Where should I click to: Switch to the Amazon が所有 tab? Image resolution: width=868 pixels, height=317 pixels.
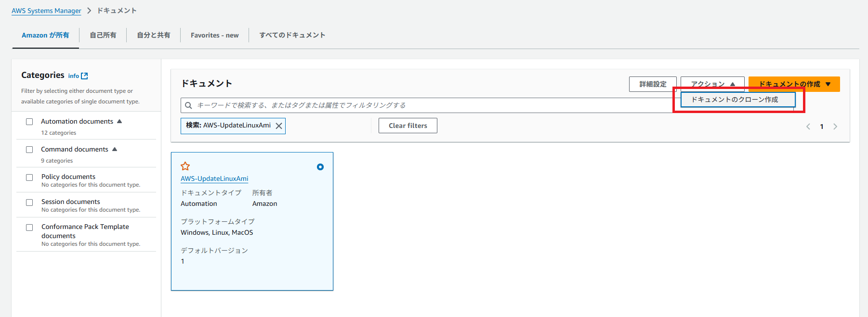[x=45, y=35]
